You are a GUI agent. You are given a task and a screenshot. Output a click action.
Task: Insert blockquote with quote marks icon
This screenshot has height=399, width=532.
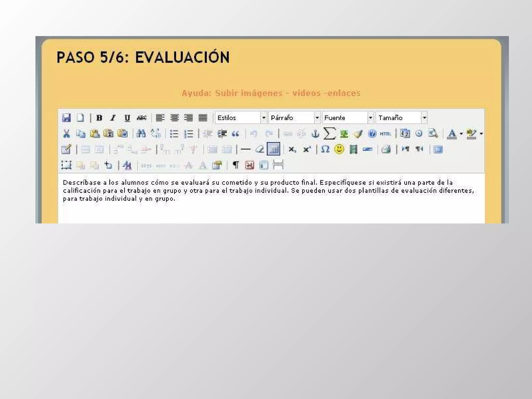[235, 134]
